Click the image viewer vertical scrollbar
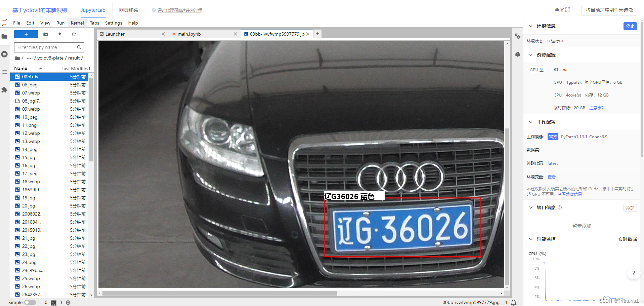 [x=507, y=206]
